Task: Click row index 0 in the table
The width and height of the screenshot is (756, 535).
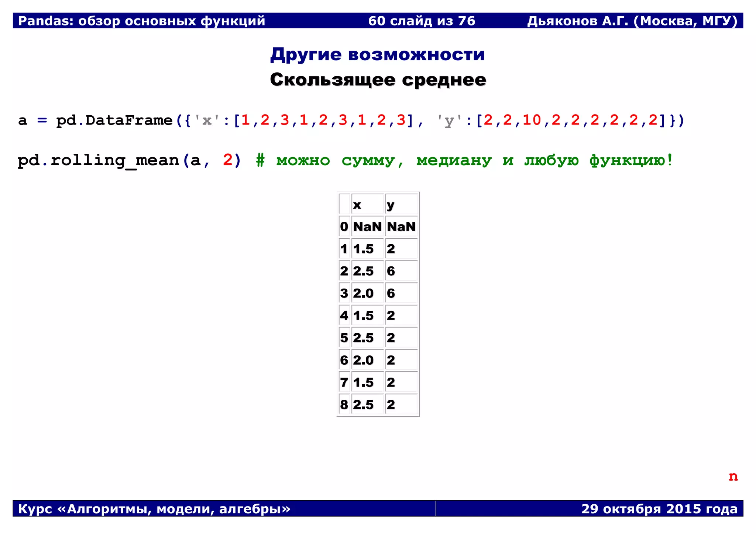Action: (x=344, y=226)
